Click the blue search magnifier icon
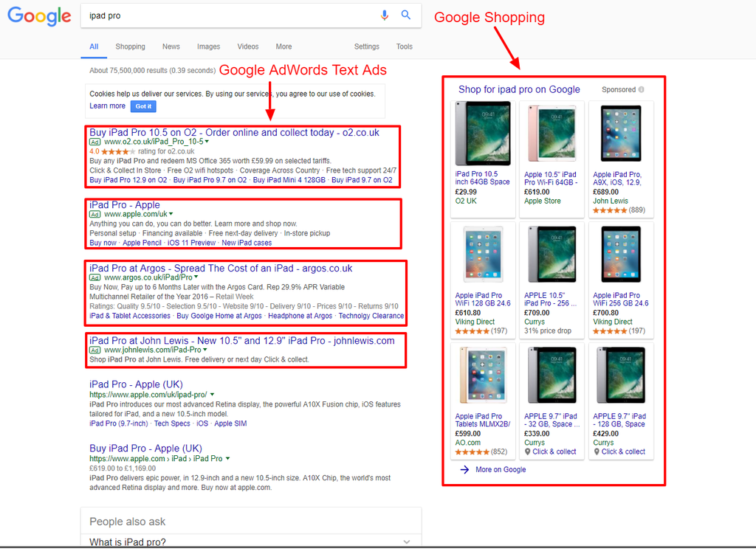This screenshot has height=560, width=756. click(x=405, y=15)
